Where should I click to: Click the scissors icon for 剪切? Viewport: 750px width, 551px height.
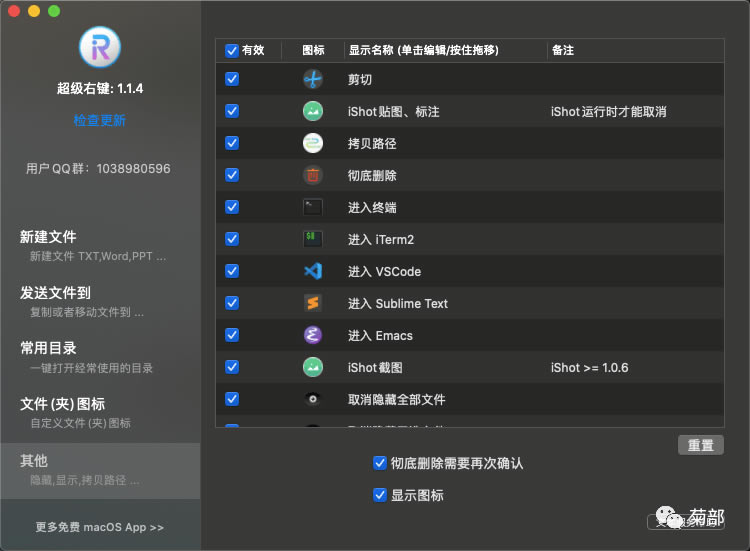tap(313, 79)
